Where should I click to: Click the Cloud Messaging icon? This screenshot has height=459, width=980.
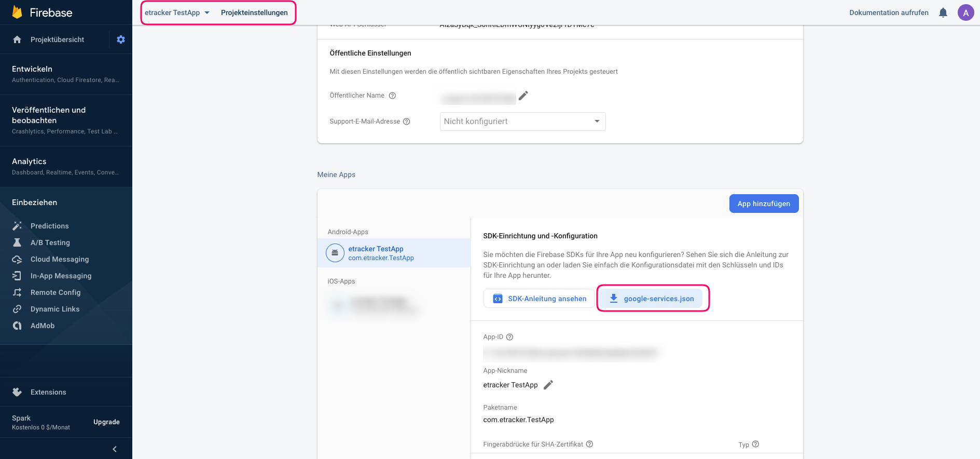click(x=17, y=259)
